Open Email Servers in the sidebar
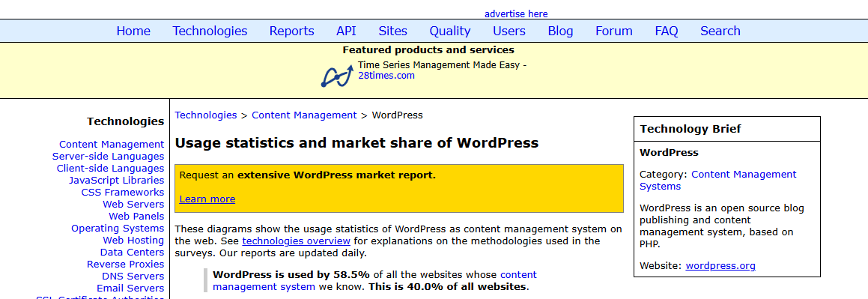The height and width of the screenshot is (299, 868). [x=130, y=289]
